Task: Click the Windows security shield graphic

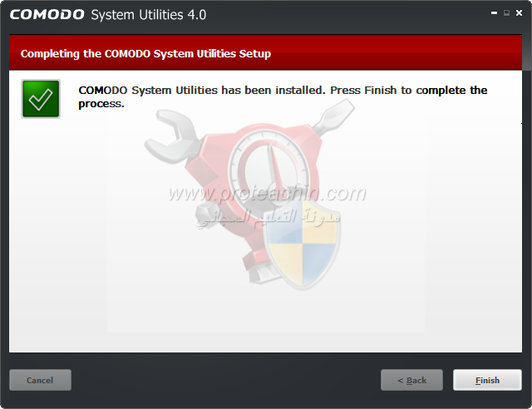Action: click(302, 244)
